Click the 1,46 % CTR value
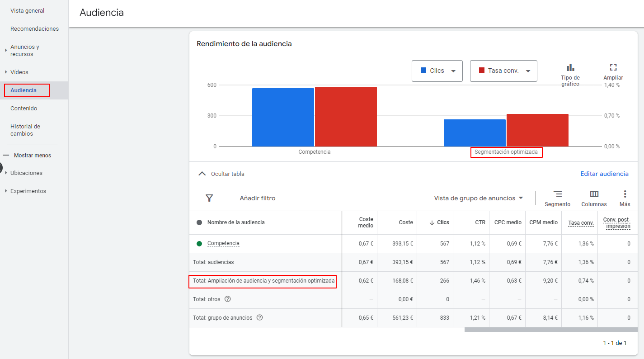 (478, 281)
